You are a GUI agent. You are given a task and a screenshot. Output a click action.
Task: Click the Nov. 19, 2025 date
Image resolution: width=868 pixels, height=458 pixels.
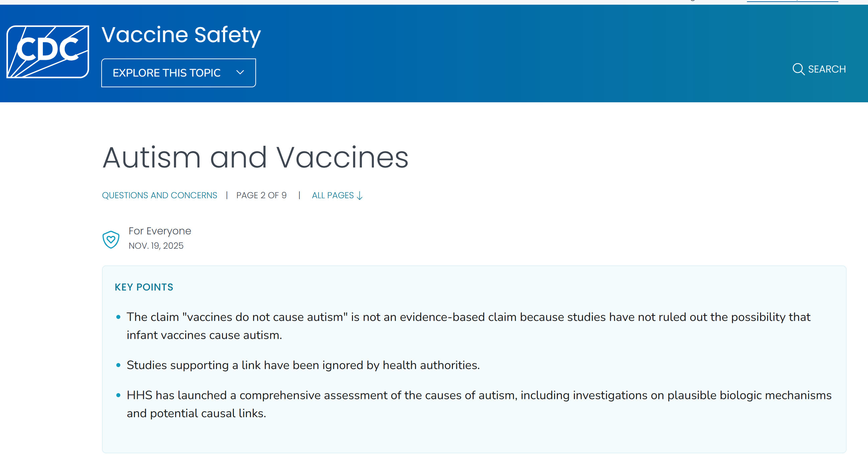[x=156, y=246]
